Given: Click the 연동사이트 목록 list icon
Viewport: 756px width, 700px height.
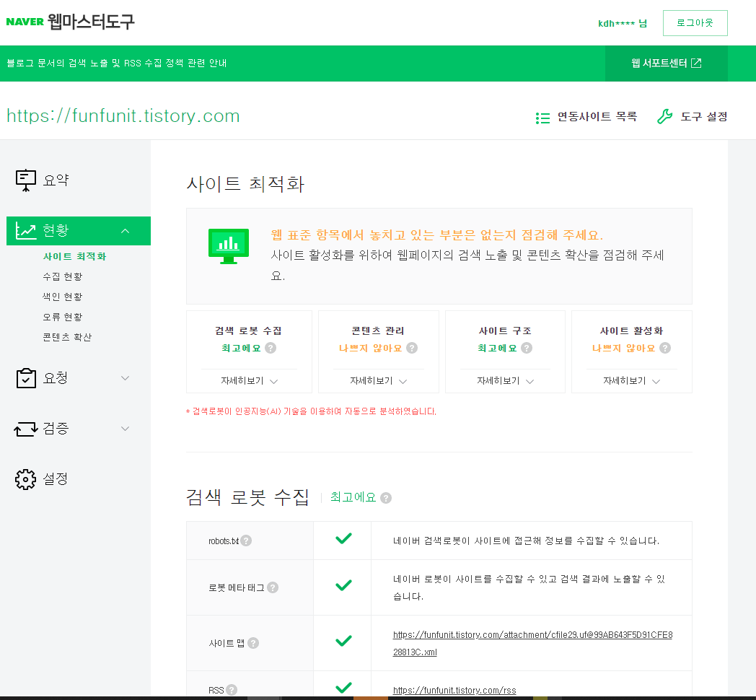Looking at the screenshot, I should tap(543, 118).
